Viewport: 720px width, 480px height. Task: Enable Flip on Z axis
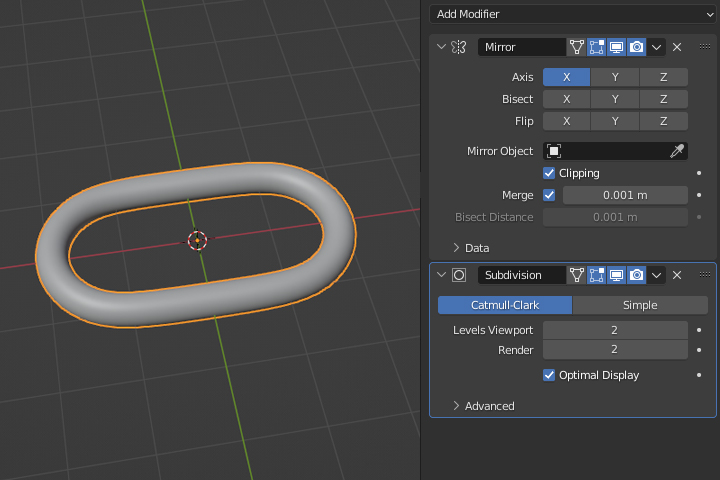coord(664,121)
